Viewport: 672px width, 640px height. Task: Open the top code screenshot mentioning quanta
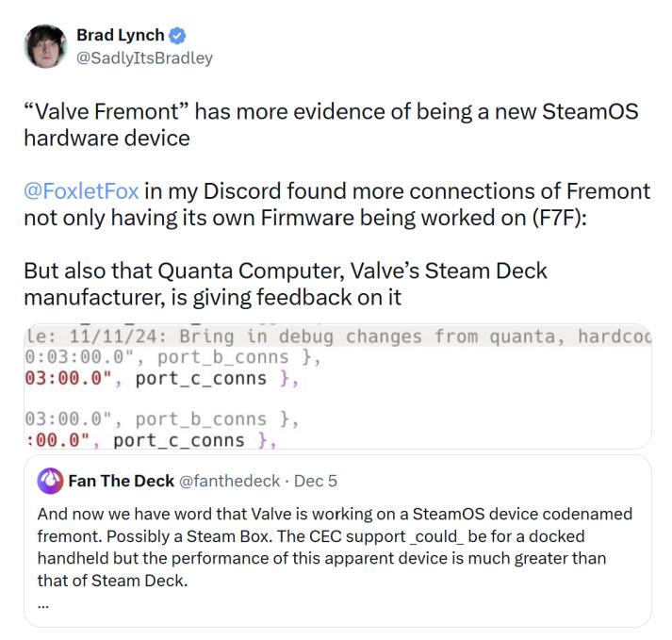point(337,357)
